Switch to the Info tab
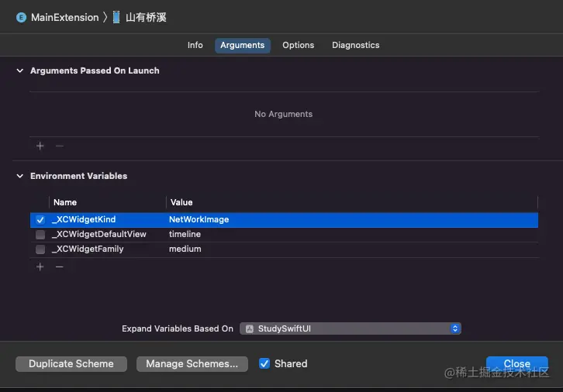563x392 pixels. point(195,45)
